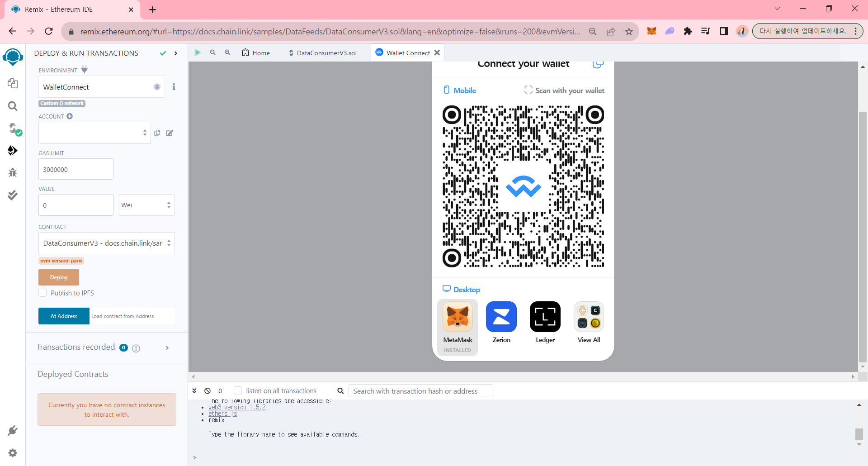Open the Wei value unit dropdown
Screen dimensions: 868x466
(x=146, y=205)
